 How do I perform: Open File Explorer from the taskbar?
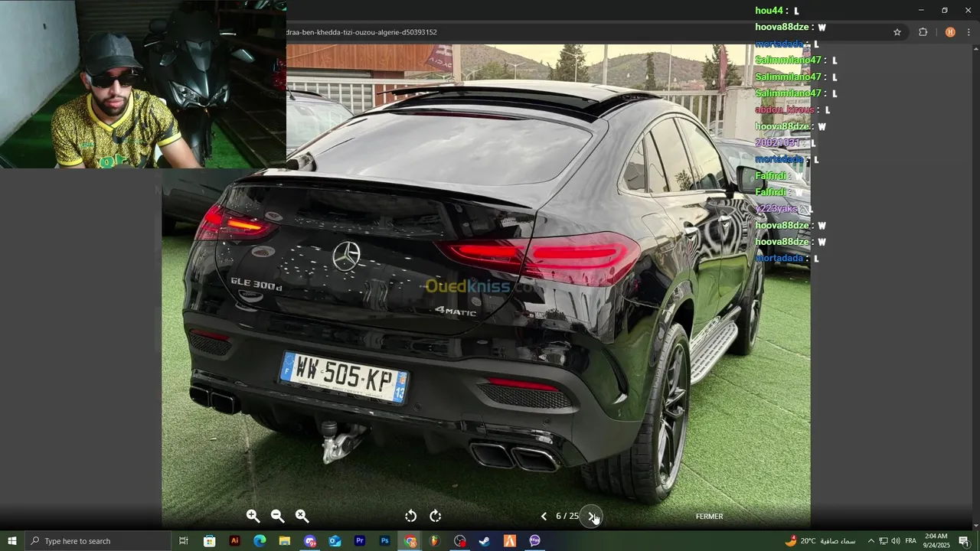click(285, 541)
